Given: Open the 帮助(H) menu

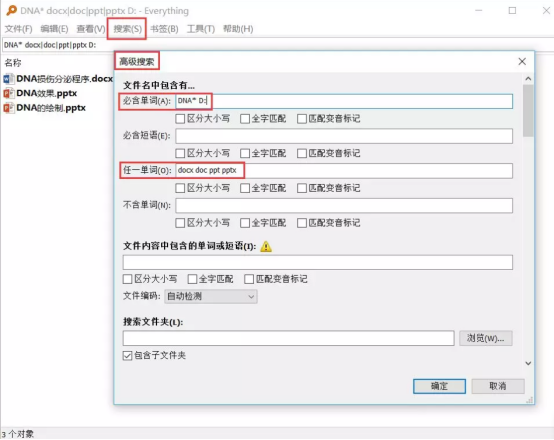Looking at the screenshot, I should tap(238, 29).
